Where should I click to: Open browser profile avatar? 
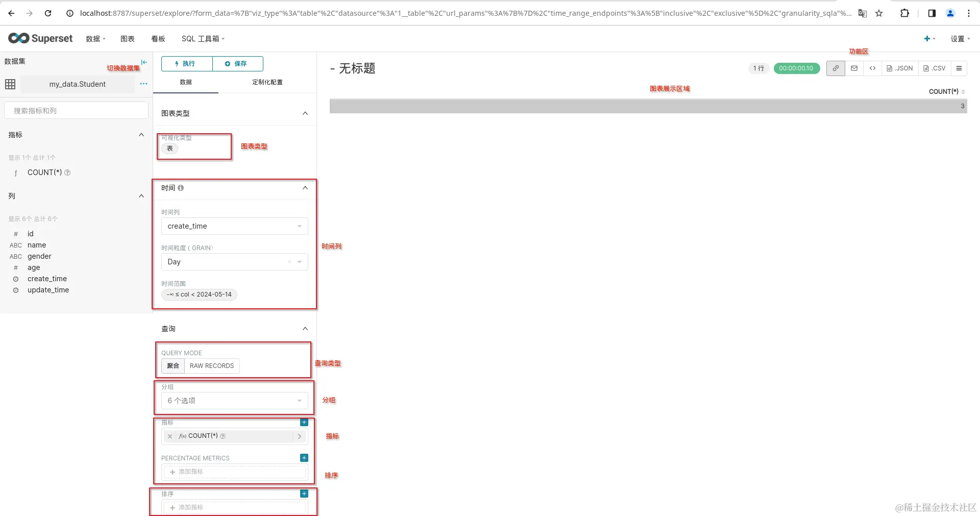pos(950,13)
